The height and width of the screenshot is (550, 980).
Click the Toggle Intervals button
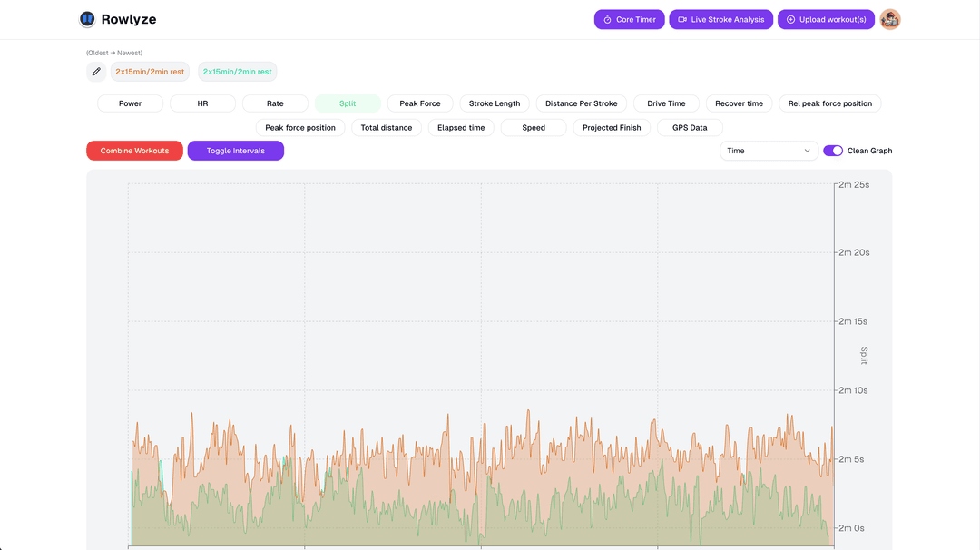(x=236, y=151)
